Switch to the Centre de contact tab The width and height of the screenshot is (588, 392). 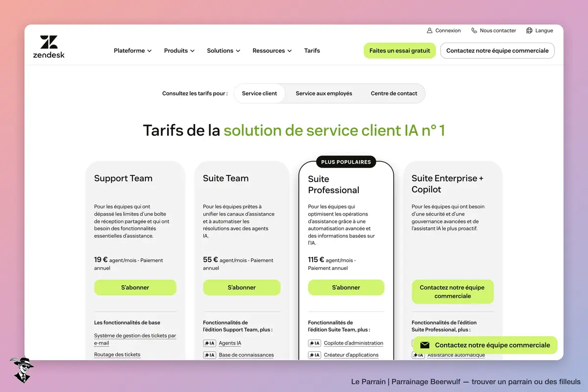(394, 93)
